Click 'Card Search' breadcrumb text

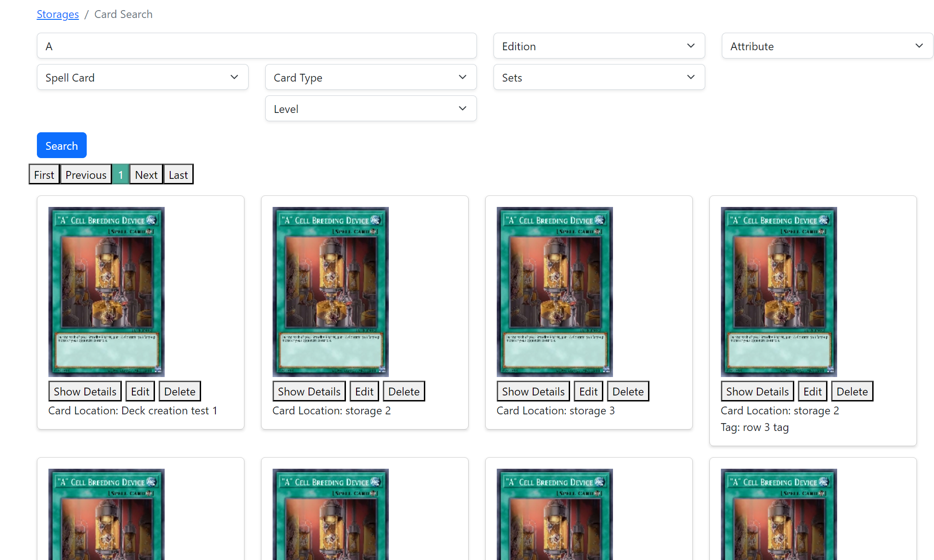[123, 14]
